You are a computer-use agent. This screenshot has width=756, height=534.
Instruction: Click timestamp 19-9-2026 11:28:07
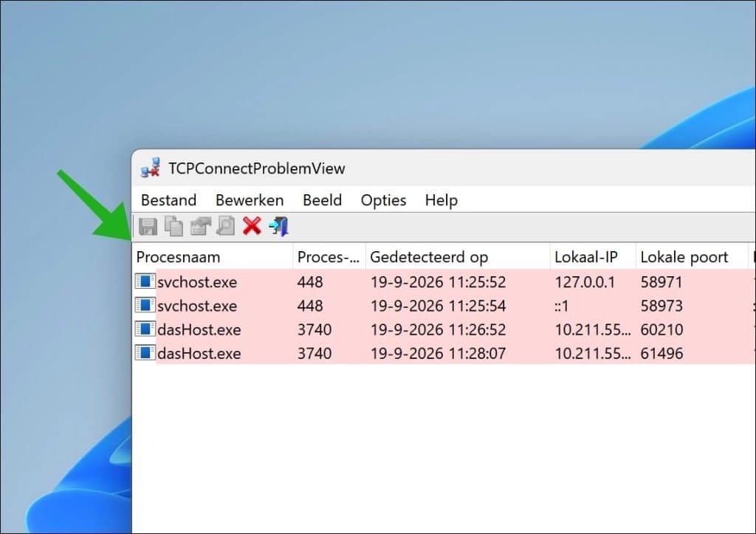pos(439,353)
